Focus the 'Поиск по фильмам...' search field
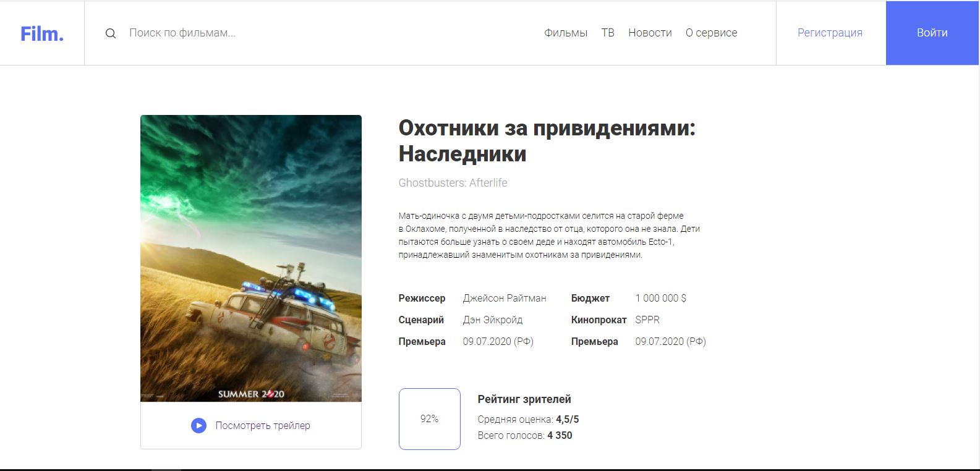Viewport: 980px width, 471px height. tap(182, 33)
